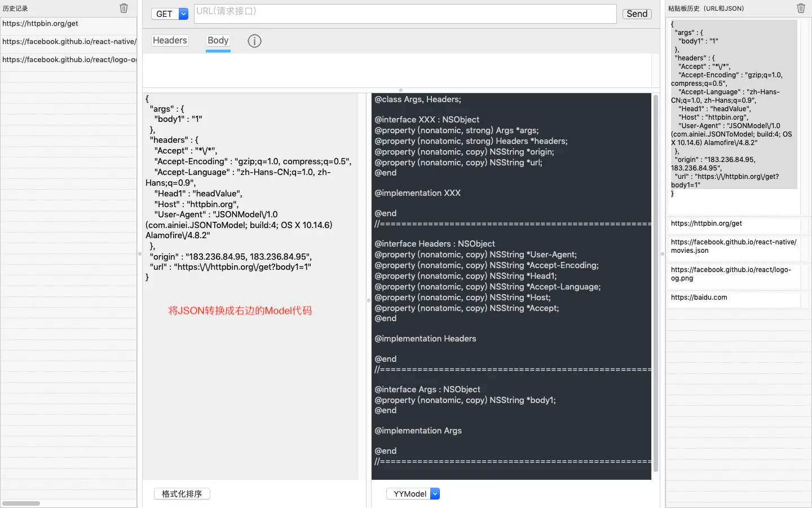Image resolution: width=812 pixels, height=508 pixels.
Task: Click the "@implementation Headers" code line
Action: tap(425, 339)
